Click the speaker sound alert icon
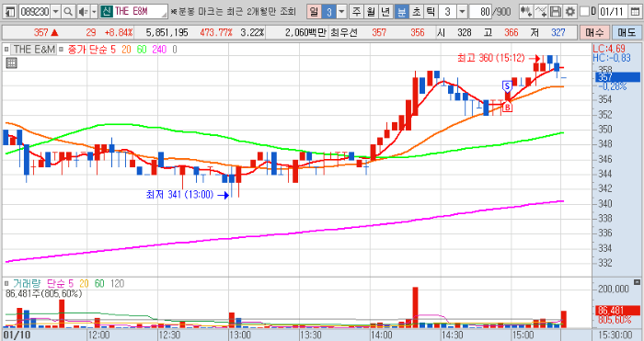The height and width of the screenshot is (341, 644). pos(83,12)
